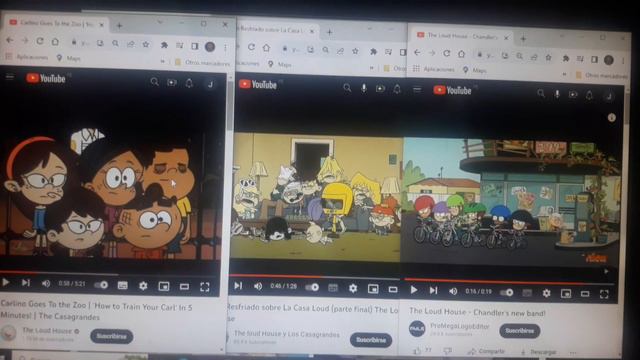Open more actions ellipsis below right video
640x360 pixels.
(573, 352)
